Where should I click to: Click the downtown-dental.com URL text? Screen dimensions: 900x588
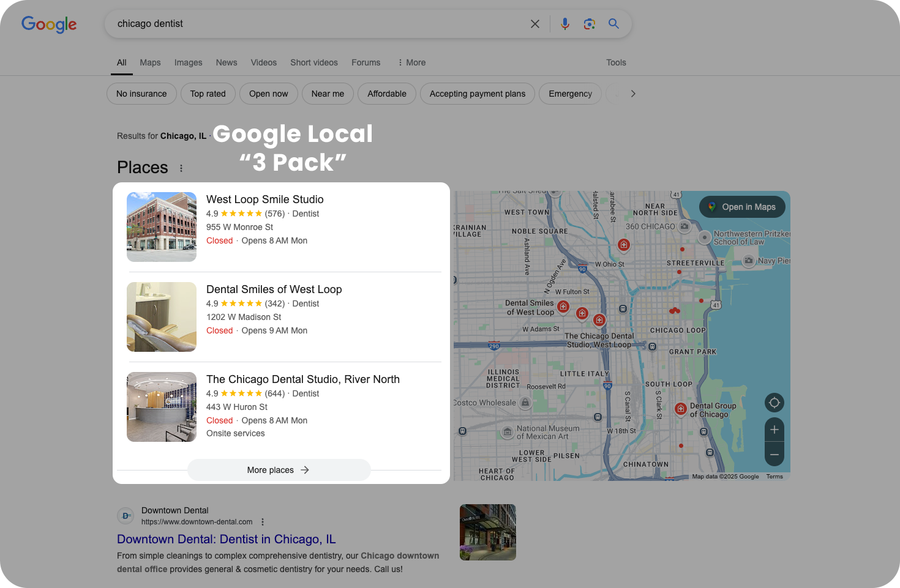click(x=197, y=522)
